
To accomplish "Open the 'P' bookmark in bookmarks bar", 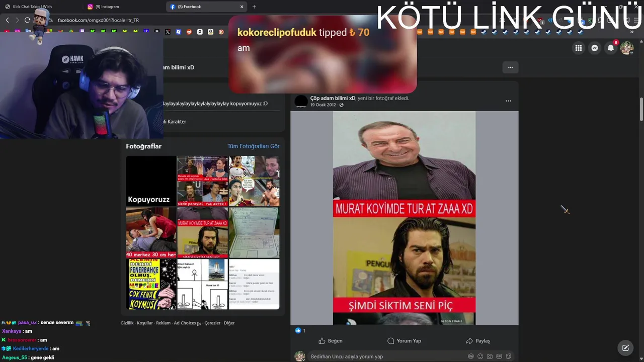I will coord(200,32).
